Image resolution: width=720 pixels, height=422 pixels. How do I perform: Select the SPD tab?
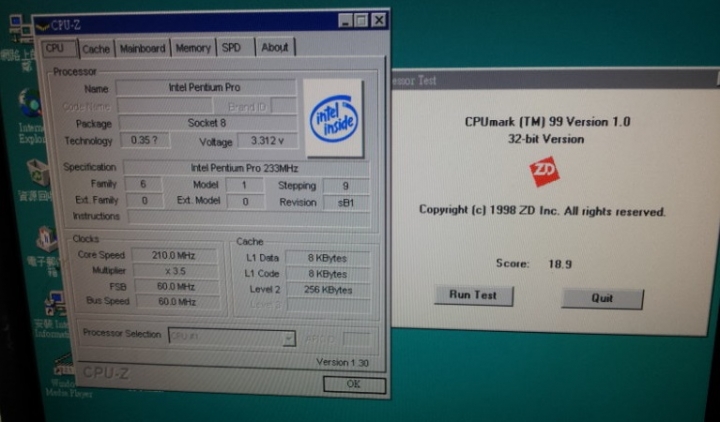231,47
